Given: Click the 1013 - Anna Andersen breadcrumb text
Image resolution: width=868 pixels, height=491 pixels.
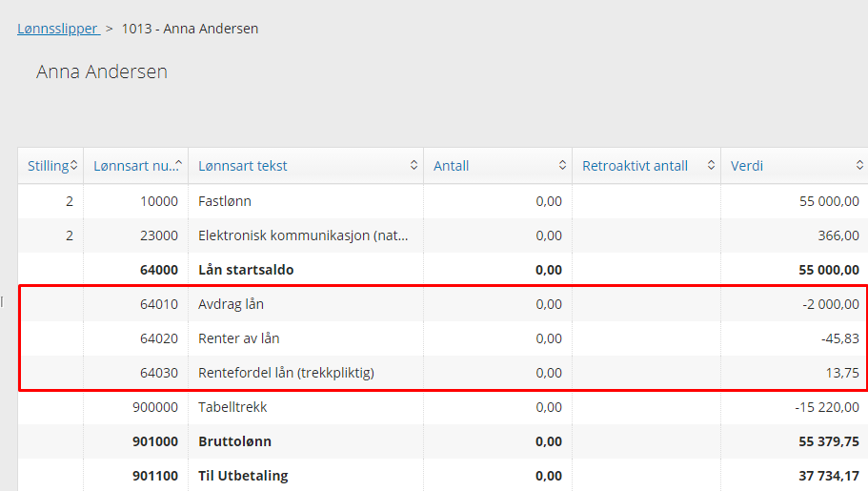Looking at the screenshot, I should click(190, 29).
